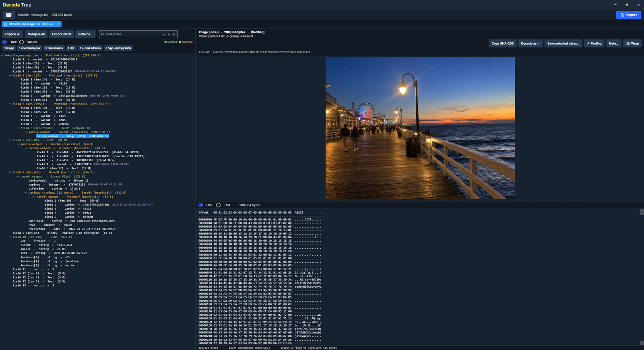The width and height of the screenshot is (644, 350).
Task: Select field 1 fixed64 double 34.00939 row
Action: click(x=88, y=152)
